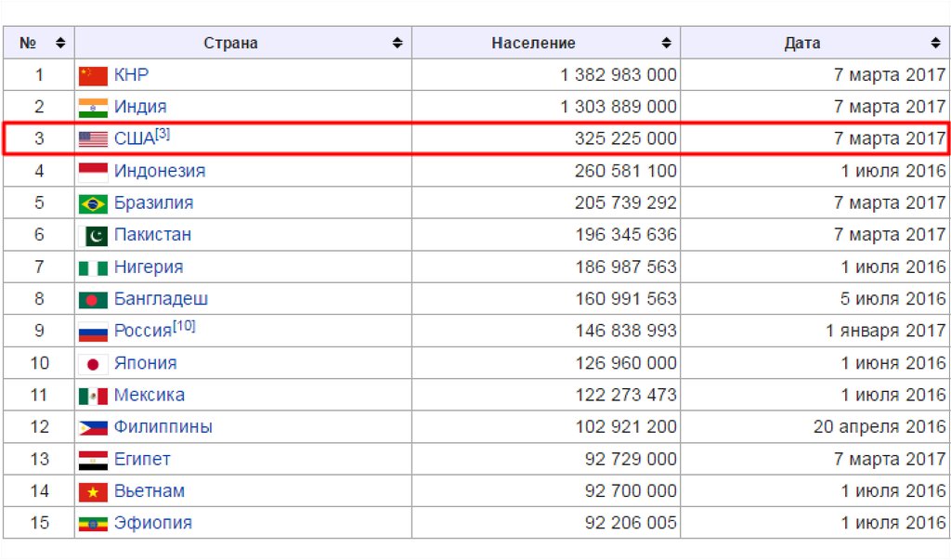Open footnote [3] next to США

click(x=163, y=135)
